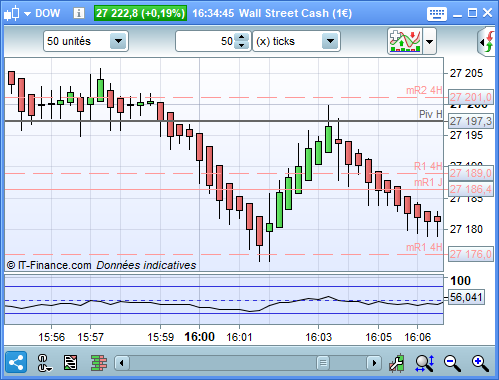Click the 15:56 time axis label

[x=51, y=337]
